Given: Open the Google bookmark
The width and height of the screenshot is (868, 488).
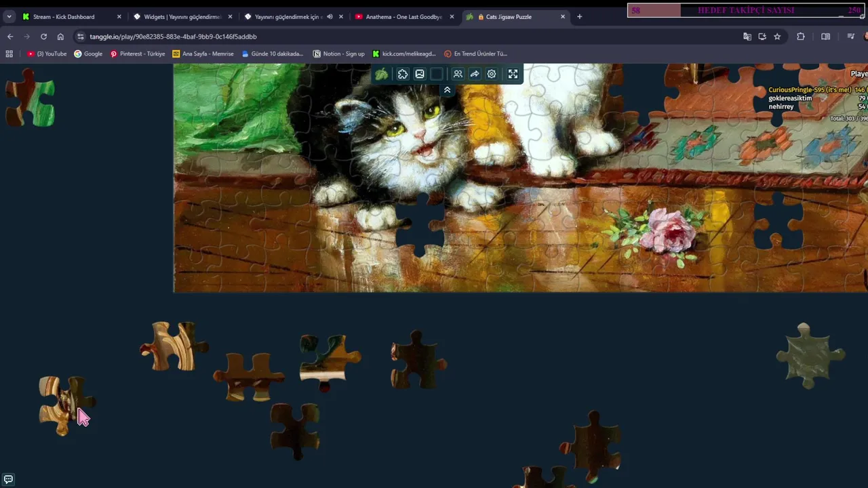Looking at the screenshot, I should 88,54.
